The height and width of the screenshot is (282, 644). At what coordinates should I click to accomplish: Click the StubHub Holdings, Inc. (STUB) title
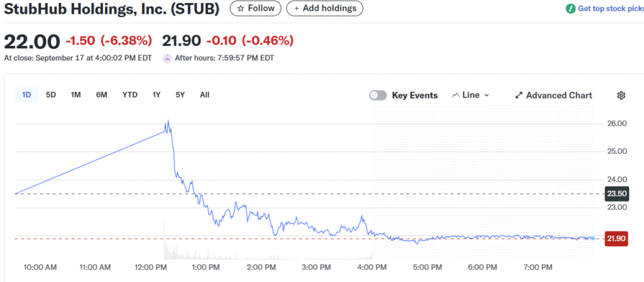point(111,9)
